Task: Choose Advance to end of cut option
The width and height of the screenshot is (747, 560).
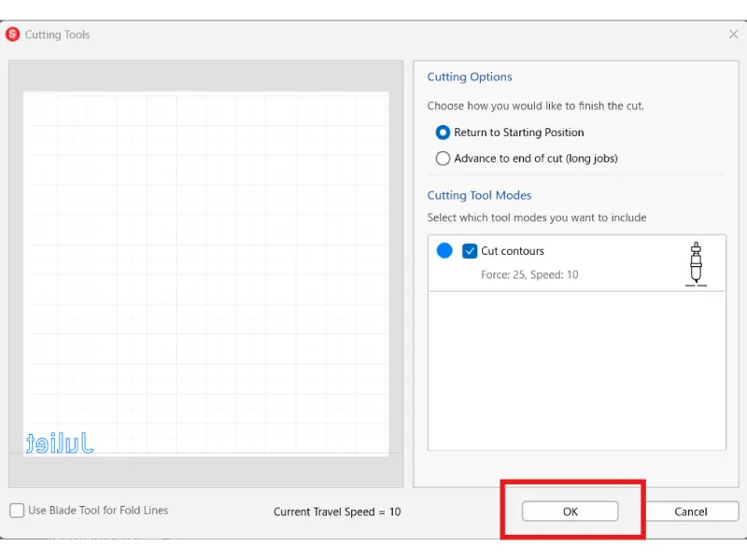Action: 444,159
